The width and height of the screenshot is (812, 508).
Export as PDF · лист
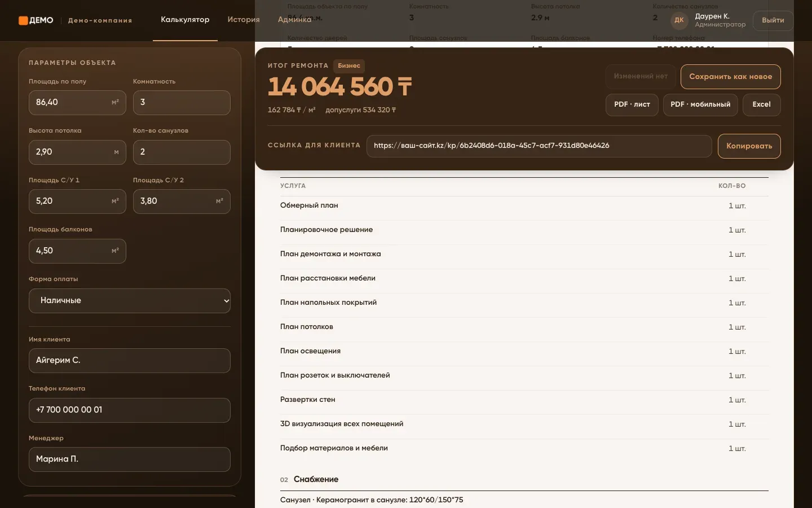[632, 104]
